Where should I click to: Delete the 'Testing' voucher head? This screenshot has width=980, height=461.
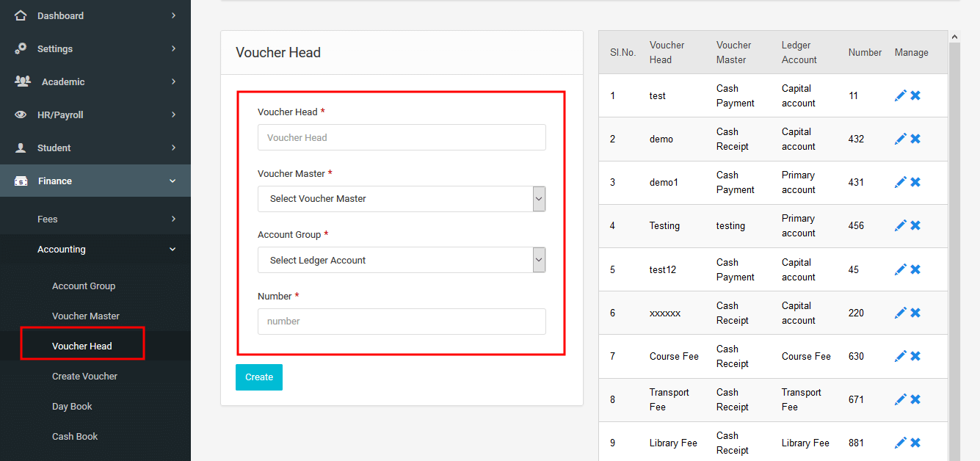click(x=915, y=225)
